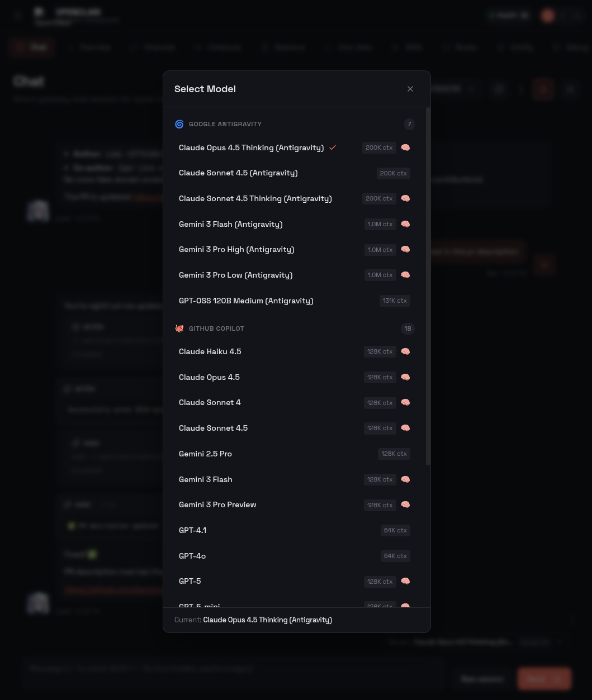Toggle thinking brain on Claude Sonnet 4

[x=405, y=402]
